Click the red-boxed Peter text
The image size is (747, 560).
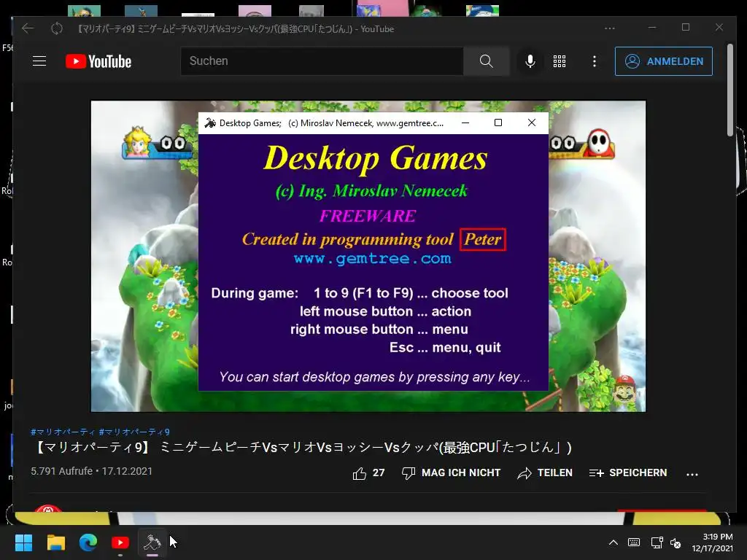(483, 239)
